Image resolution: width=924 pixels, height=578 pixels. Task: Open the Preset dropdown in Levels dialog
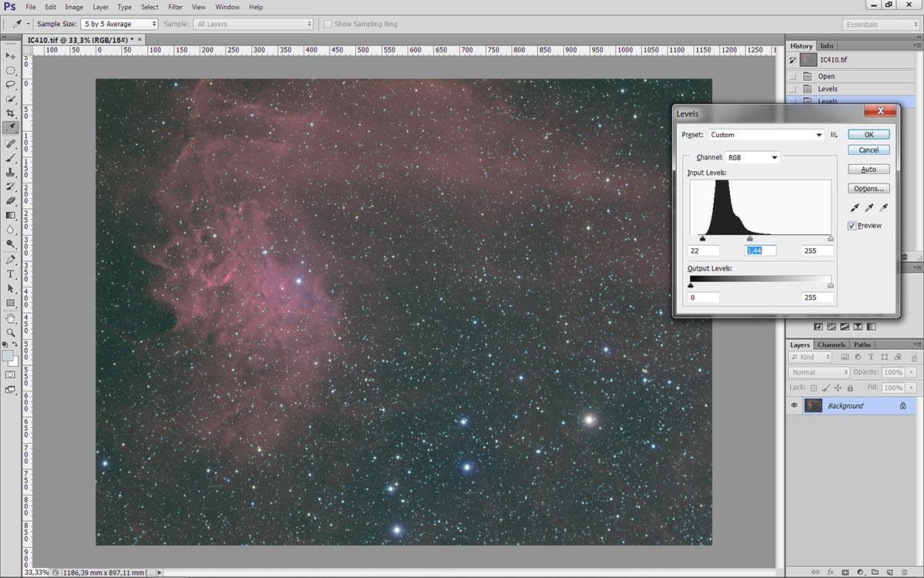click(766, 135)
